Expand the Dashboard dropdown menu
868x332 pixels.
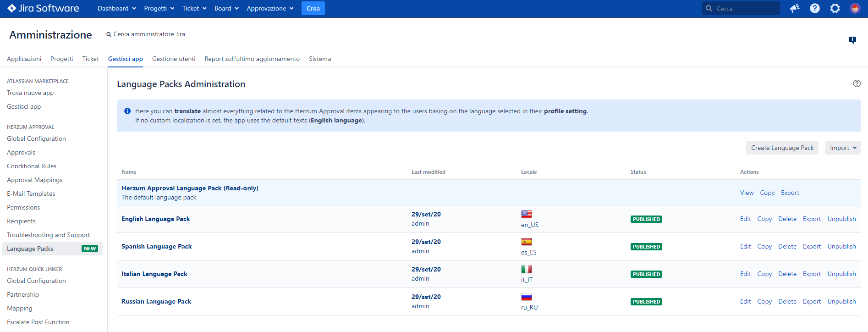coord(117,8)
